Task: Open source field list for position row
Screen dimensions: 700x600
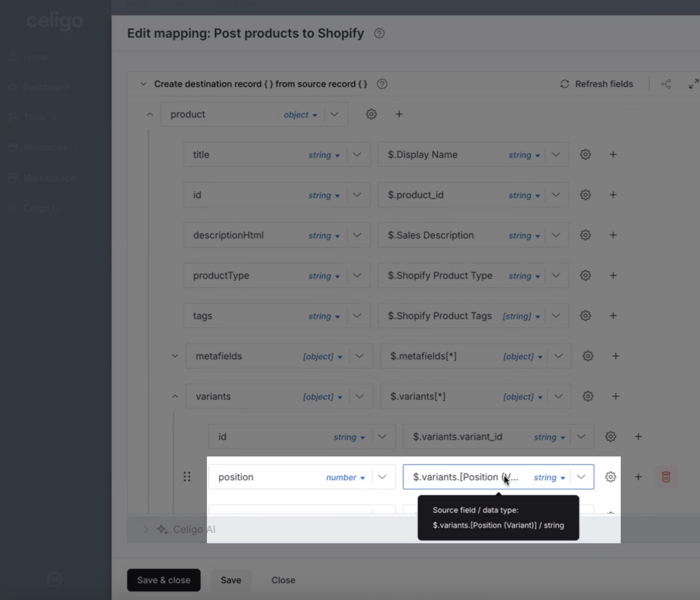Action: pyautogui.click(x=581, y=477)
